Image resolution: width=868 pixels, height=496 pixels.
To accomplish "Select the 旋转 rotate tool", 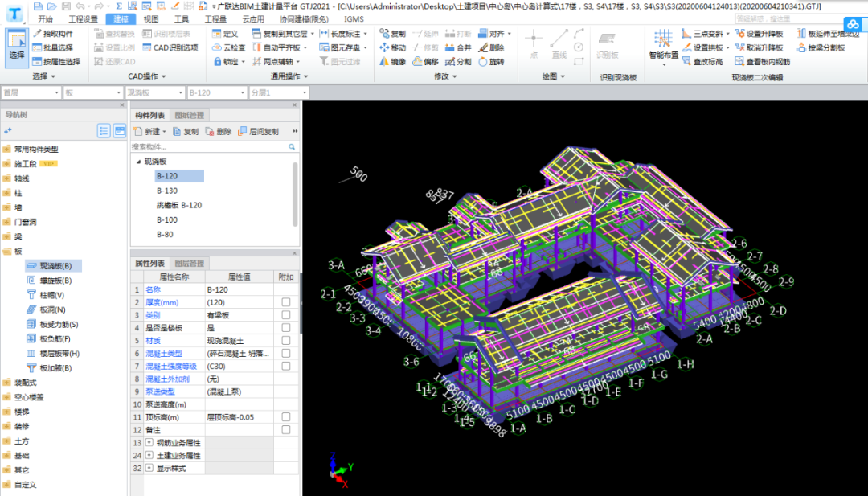I will [x=491, y=61].
